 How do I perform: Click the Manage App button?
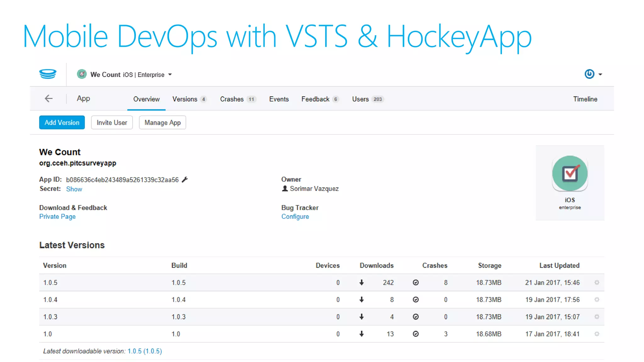(163, 123)
